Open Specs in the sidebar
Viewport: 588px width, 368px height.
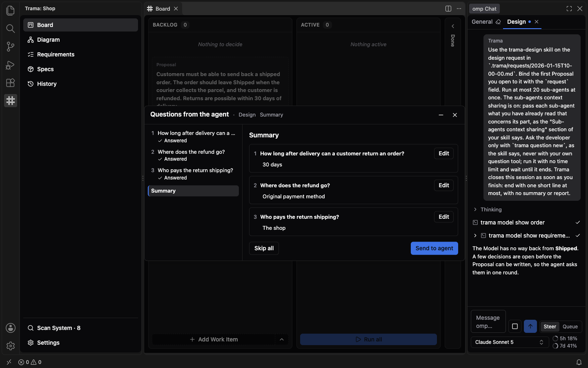[80, 69]
